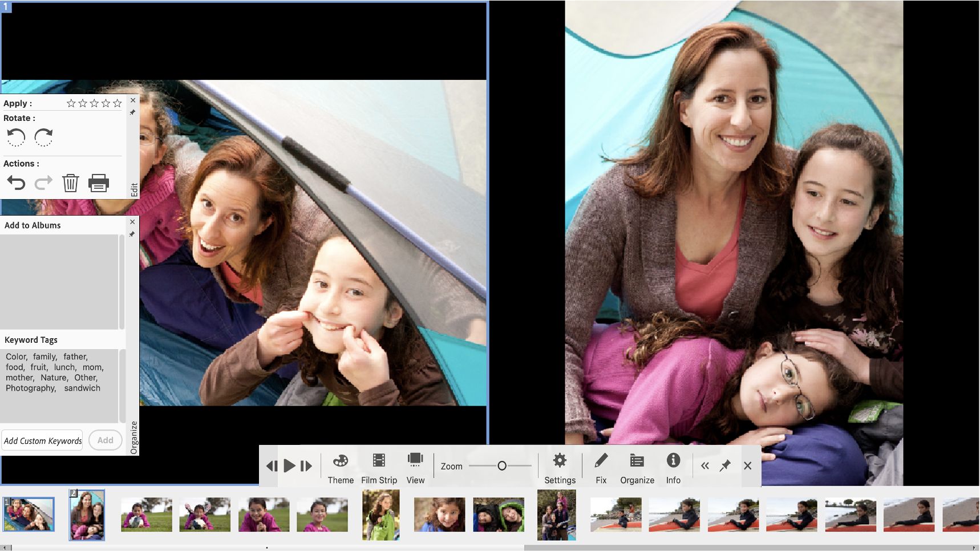Click the Organize vertical panel tab

[134, 437]
